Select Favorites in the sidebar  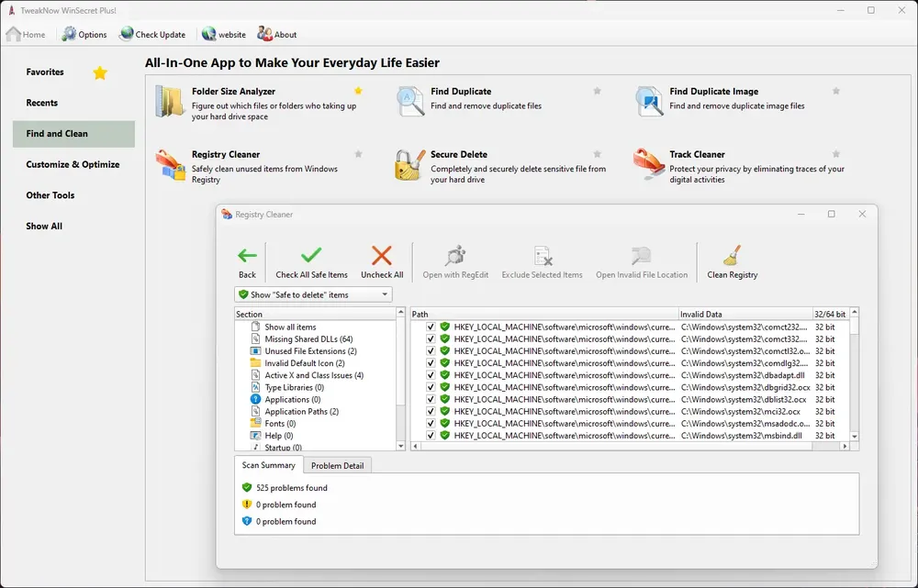pyautogui.click(x=73, y=72)
